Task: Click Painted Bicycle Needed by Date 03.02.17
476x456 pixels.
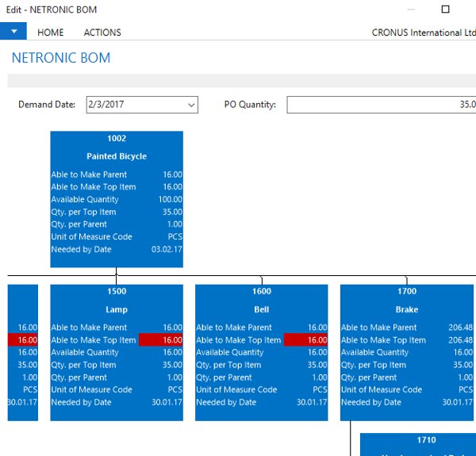Action: coord(167,249)
